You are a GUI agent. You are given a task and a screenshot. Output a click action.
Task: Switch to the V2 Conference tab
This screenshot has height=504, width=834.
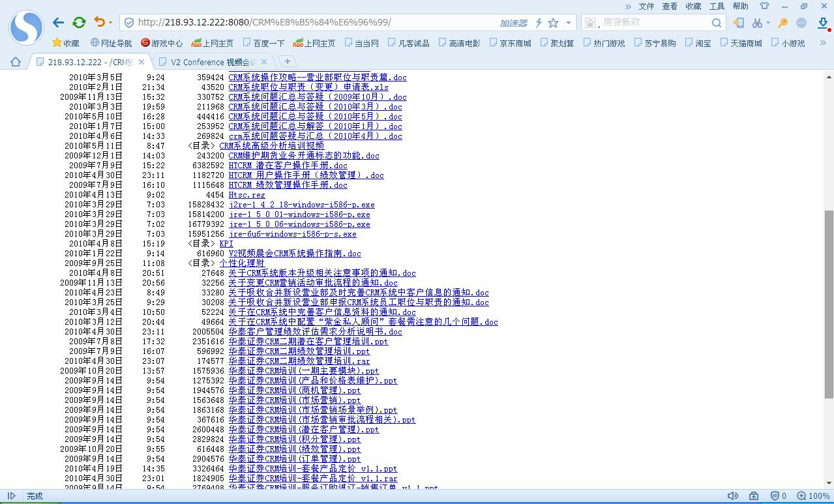click(x=213, y=62)
